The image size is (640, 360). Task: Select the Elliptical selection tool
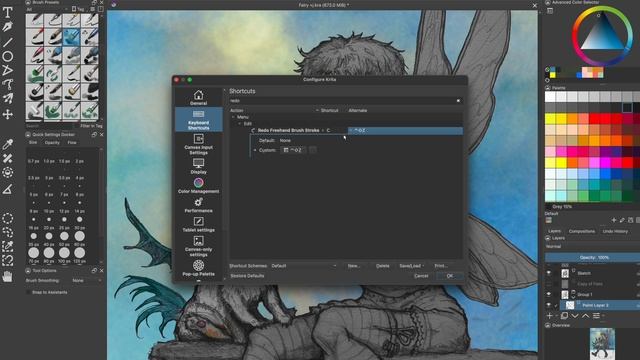[7, 218]
